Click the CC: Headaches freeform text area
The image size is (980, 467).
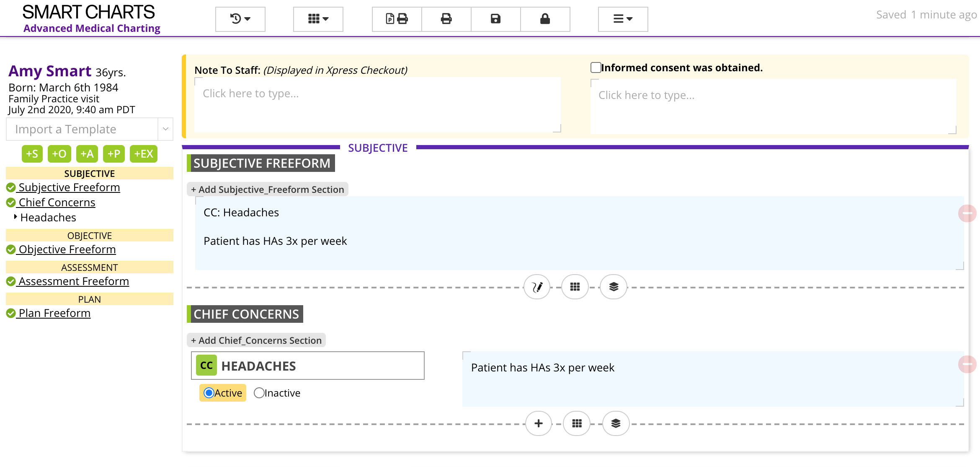pos(580,233)
